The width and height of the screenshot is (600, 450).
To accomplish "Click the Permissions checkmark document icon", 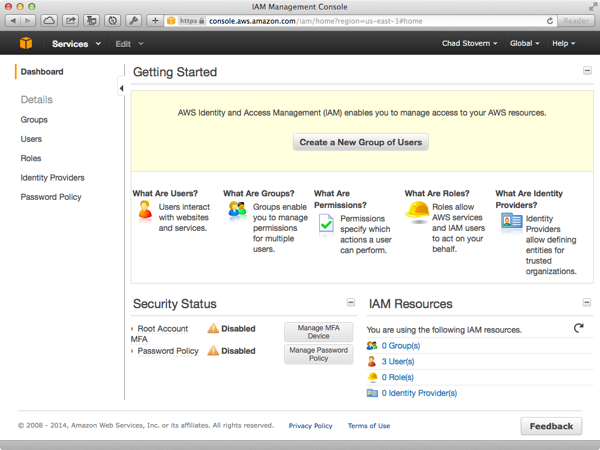I will point(326,223).
